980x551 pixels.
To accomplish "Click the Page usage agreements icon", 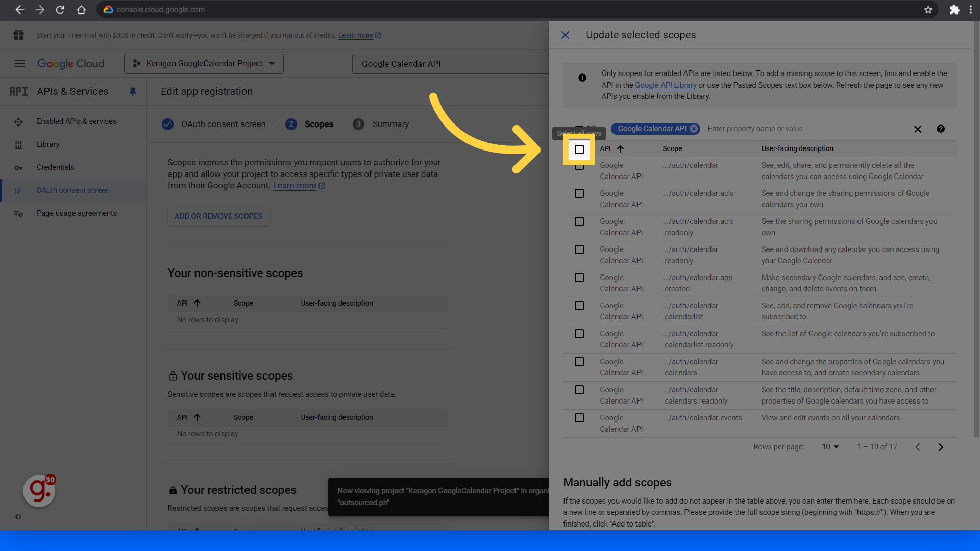I will pos(18,213).
